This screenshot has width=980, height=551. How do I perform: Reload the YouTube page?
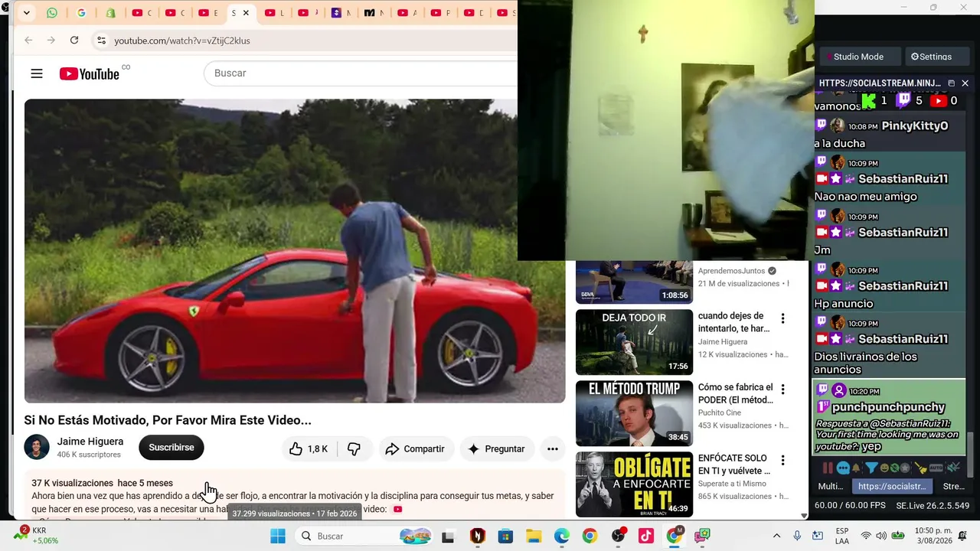tap(74, 41)
